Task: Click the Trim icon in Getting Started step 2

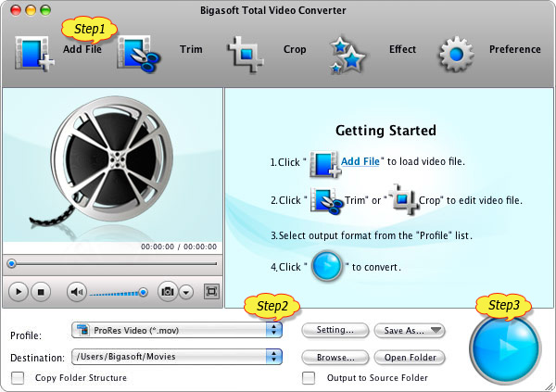Action: coord(326,201)
